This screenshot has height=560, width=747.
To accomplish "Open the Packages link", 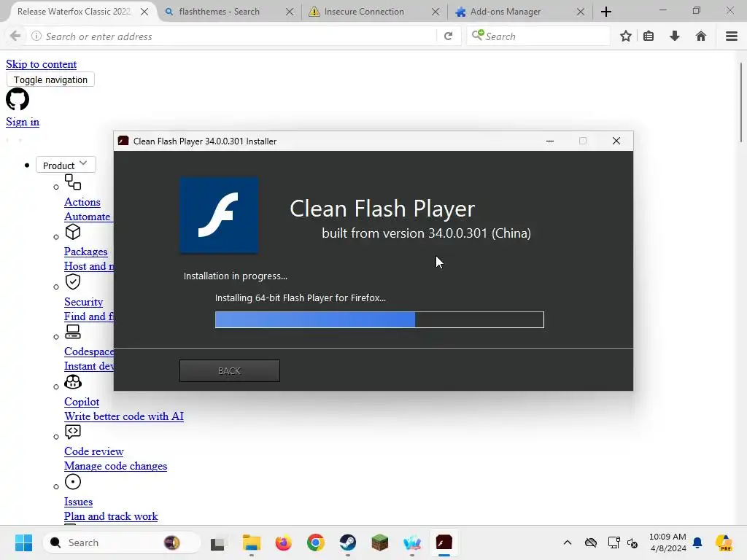I will coord(86,252).
